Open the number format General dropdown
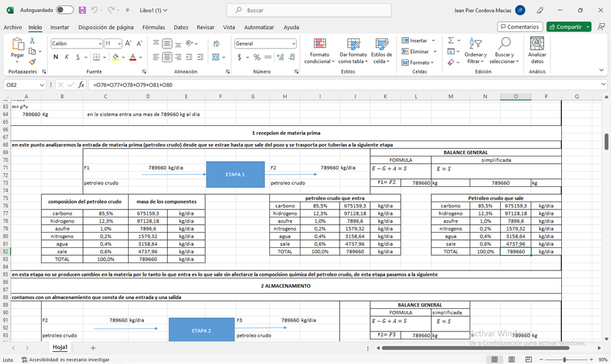This screenshot has width=611, height=364. [293, 44]
